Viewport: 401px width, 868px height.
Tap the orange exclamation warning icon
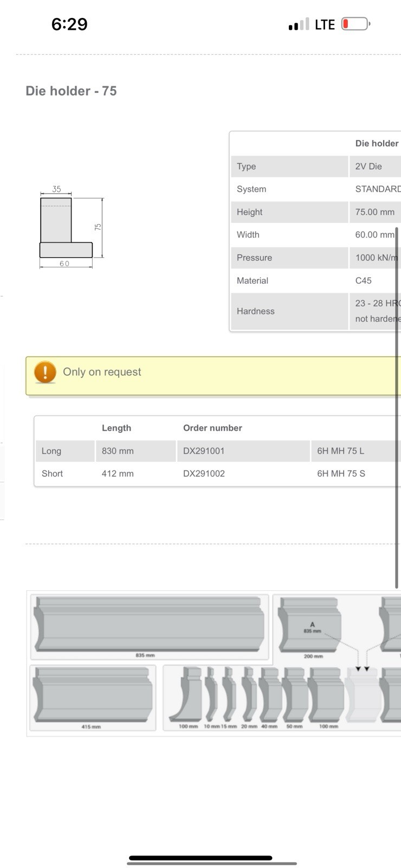[x=45, y=372]
